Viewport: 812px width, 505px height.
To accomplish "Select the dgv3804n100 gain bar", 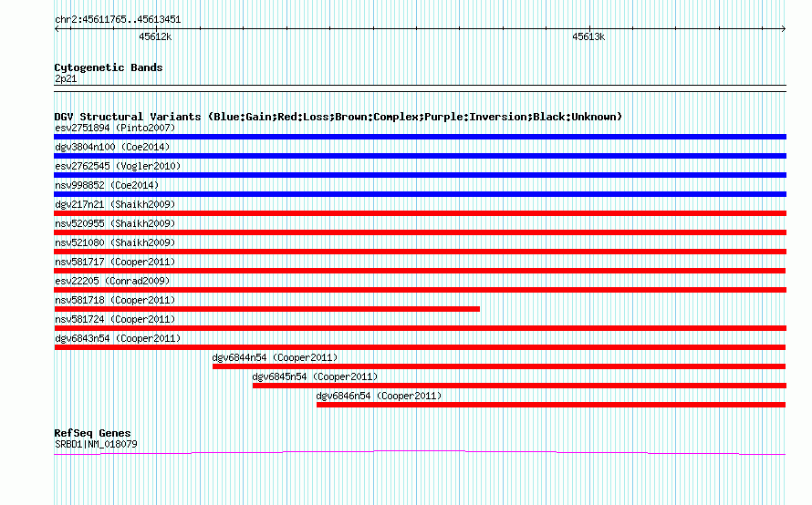I will click(420, 156).
